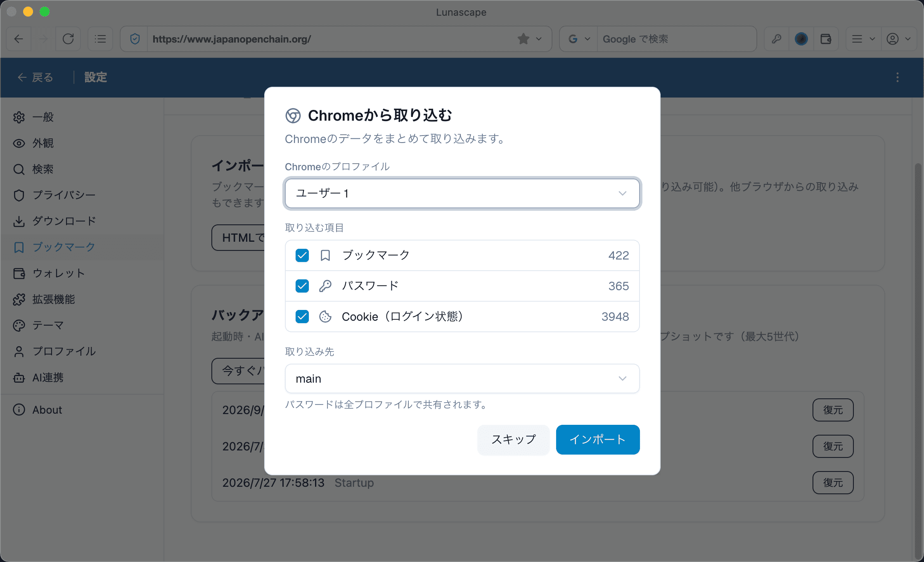Go back with browser back arrow
This screenshot has width=924, height=562.
point(19,39)
